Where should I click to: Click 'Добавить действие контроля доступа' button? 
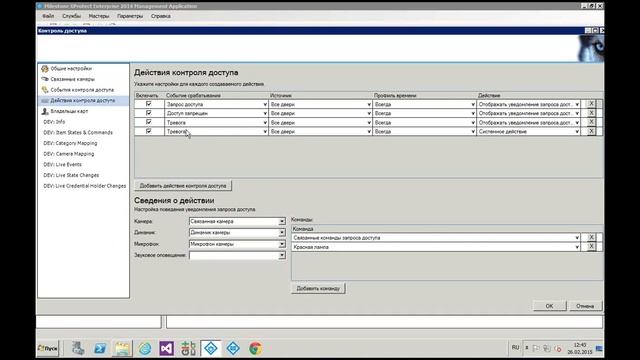183,186
